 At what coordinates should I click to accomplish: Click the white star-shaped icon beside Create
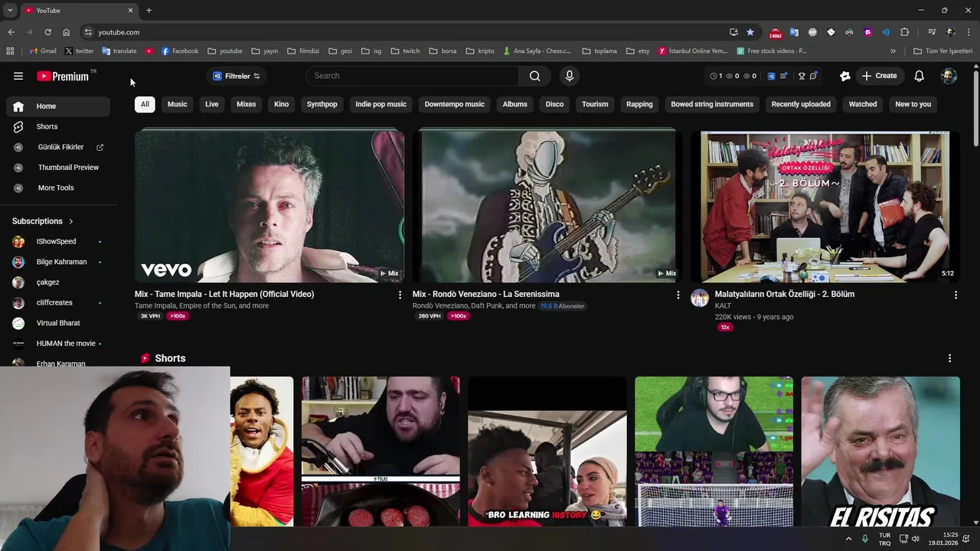pyautogui.click(x=845, y=76)
